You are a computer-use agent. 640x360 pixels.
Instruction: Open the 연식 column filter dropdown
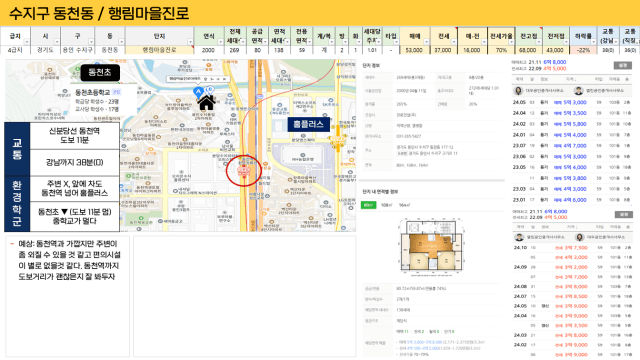click(x=220, y=42)
